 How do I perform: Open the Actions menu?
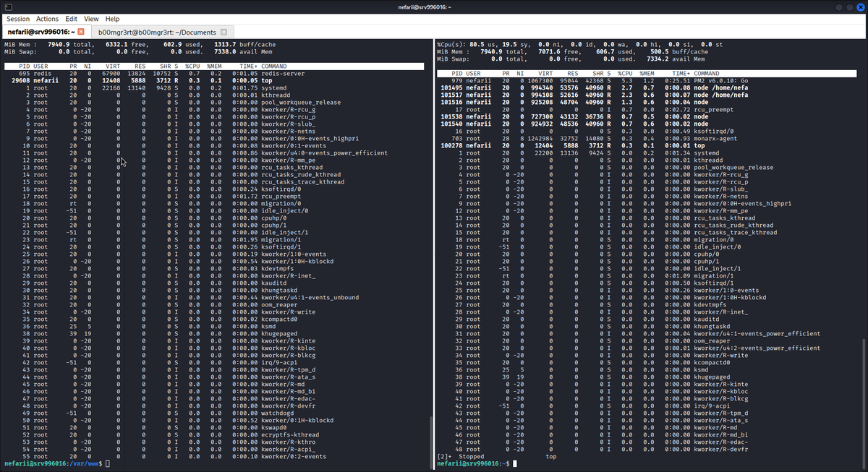pyautogui.click(x=47, y=19)
